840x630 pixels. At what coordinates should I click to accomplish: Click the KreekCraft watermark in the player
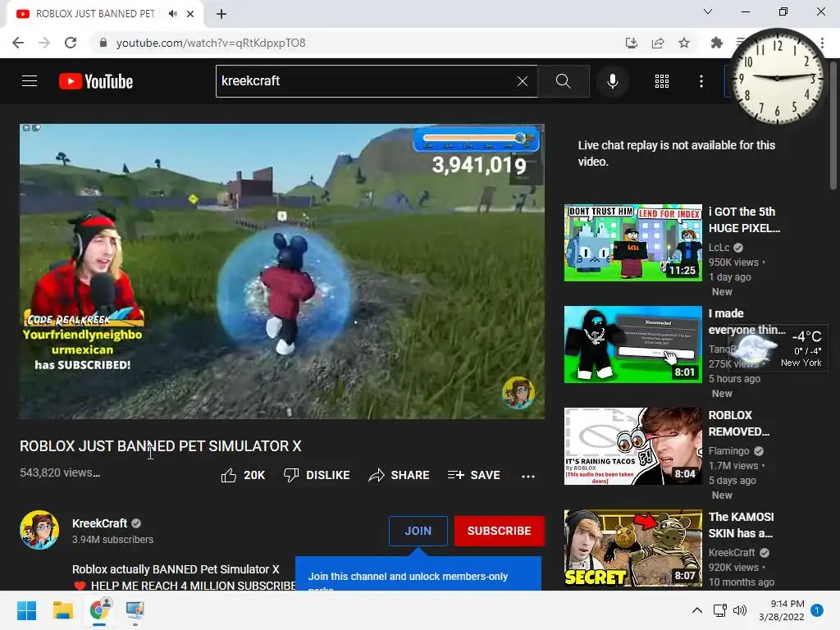tap(518, 393)
